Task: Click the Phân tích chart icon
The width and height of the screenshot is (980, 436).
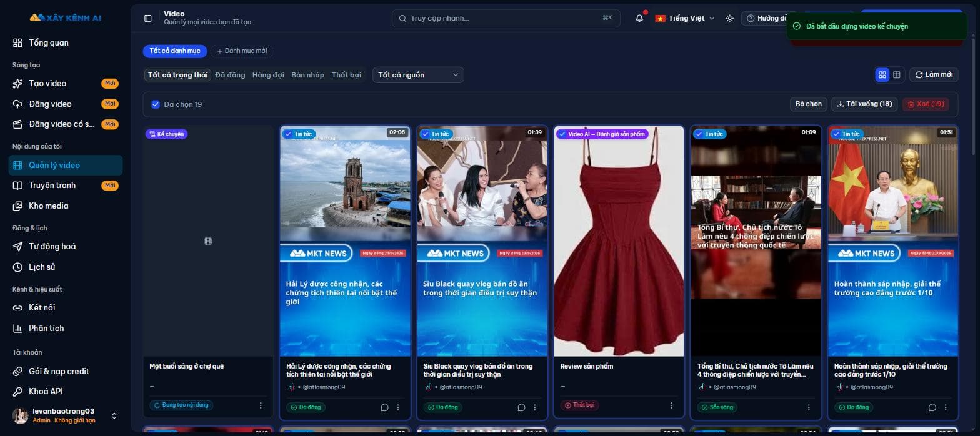Action: (17, 328)
